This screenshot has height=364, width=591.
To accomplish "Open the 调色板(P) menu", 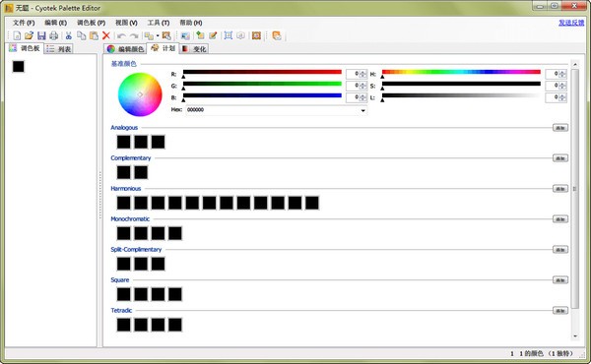I will 91,23.
